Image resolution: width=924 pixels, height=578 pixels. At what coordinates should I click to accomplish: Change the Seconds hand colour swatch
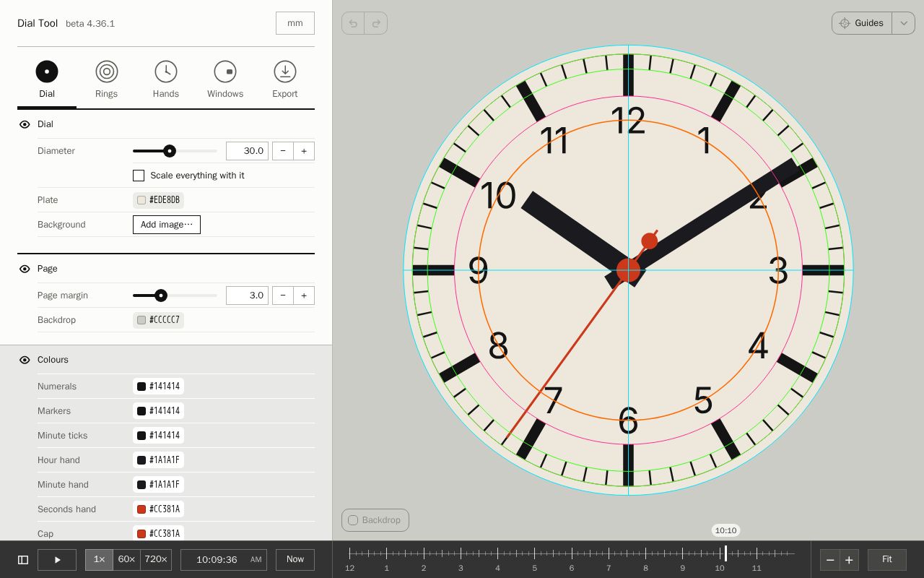click(x=158, y=509)
